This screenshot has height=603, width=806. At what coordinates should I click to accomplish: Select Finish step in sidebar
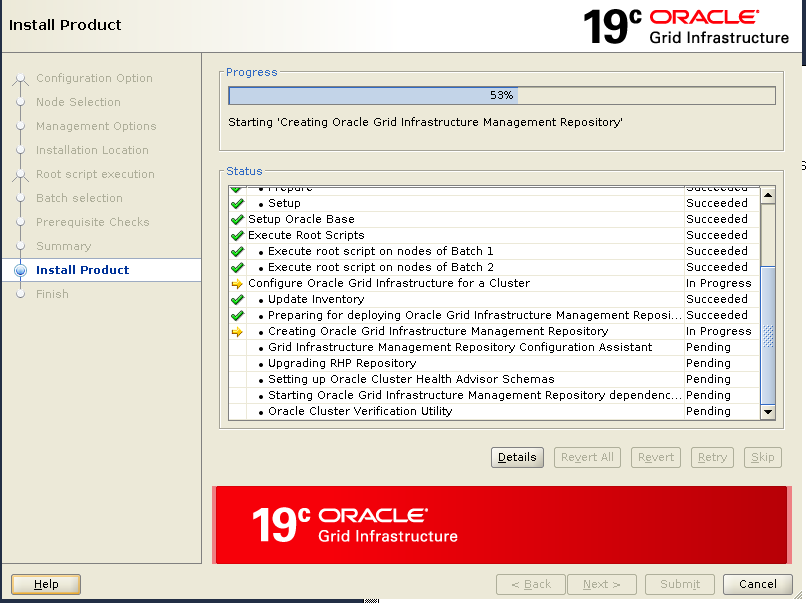52,294
